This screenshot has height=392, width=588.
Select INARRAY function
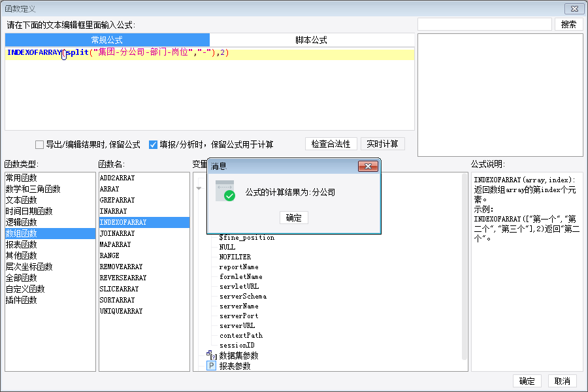144,211
